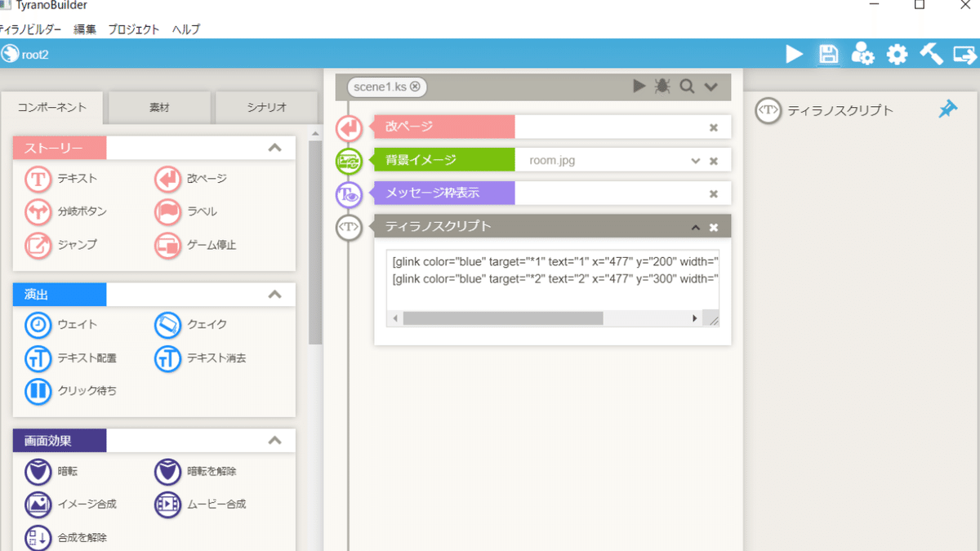Switch to the コンポーネント tab
The image size is (980, 551).
coord(51,108)
